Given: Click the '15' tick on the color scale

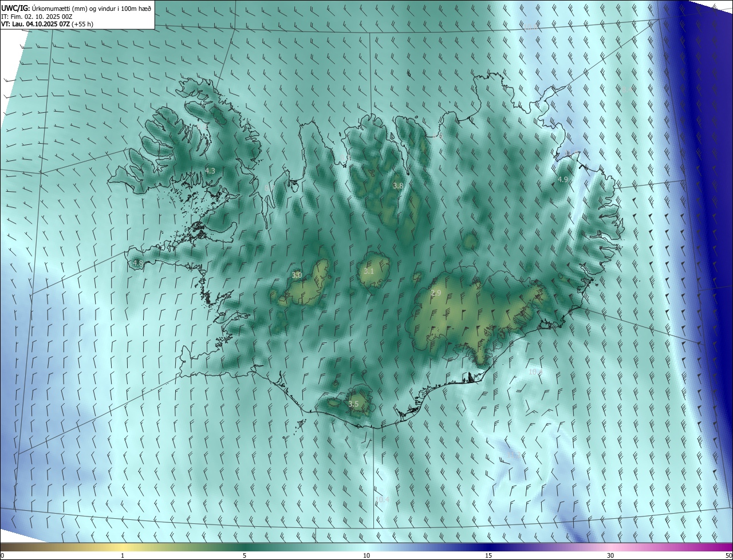Looking at the screenshot, I should pyautogui.click(x=488, y=555).
